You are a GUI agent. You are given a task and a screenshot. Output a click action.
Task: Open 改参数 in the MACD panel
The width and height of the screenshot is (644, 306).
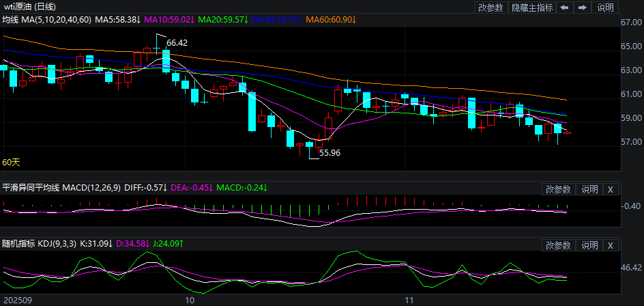(x=559, y=189)
